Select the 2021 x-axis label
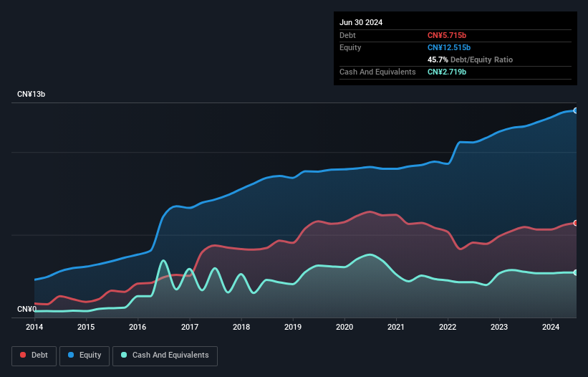 coord(396,327)
